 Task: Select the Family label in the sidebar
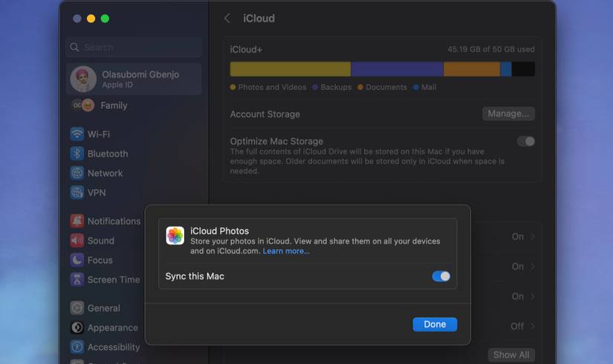tap(114, 105)
